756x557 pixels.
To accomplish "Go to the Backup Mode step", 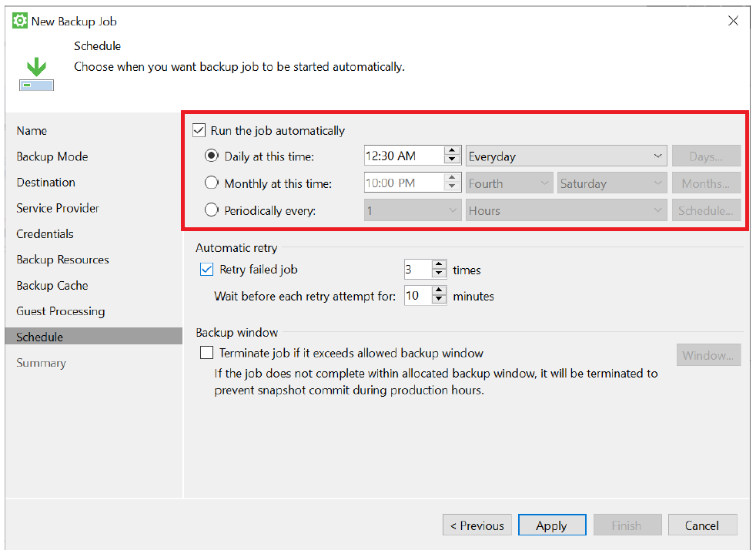I will click(x=52, y=156).
